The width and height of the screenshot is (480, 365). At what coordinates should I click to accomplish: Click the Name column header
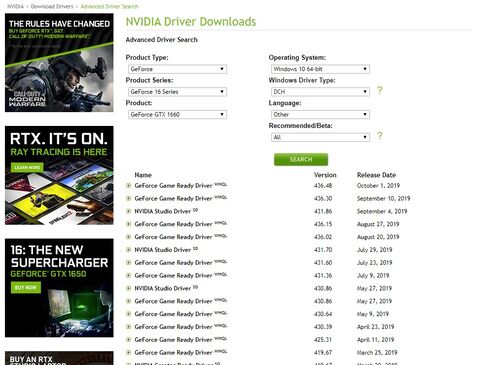click(x=143, y=175)
